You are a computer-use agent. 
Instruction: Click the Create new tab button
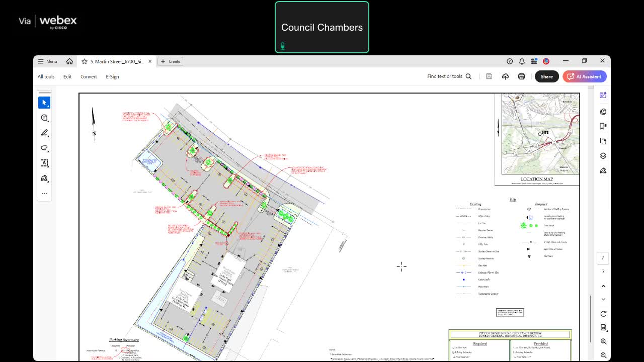click(x=171, y=61)
